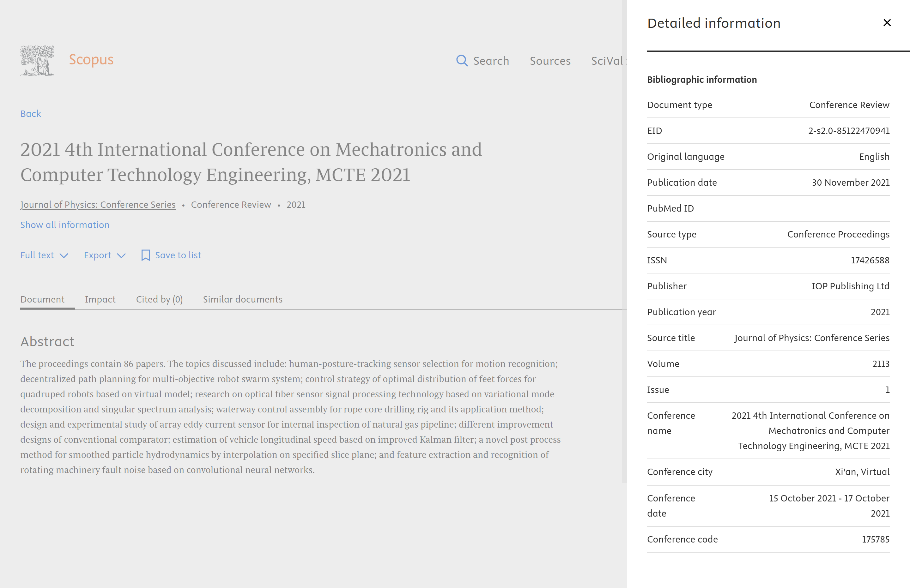Click the Full text chevron icon

click(x=64, y=256)
